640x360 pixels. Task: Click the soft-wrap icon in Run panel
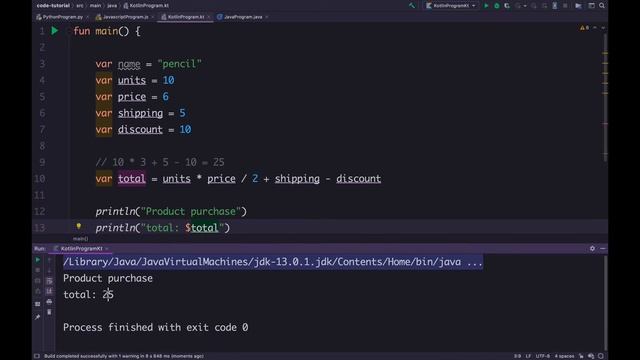(x=49, y=281)
